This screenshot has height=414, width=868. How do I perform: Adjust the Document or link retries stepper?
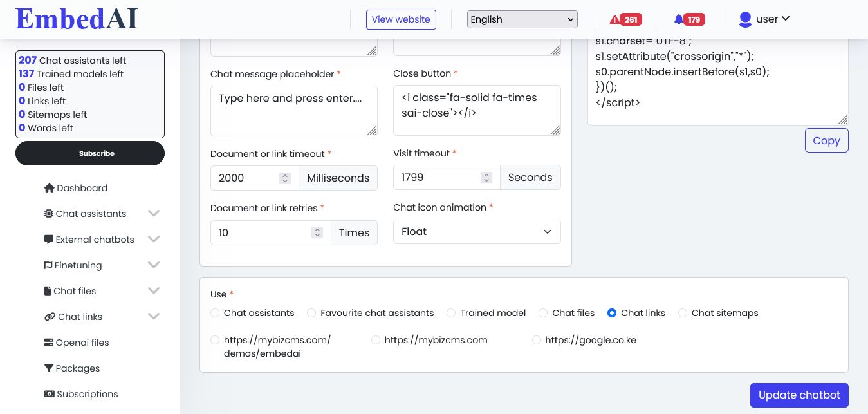(317, 232)
